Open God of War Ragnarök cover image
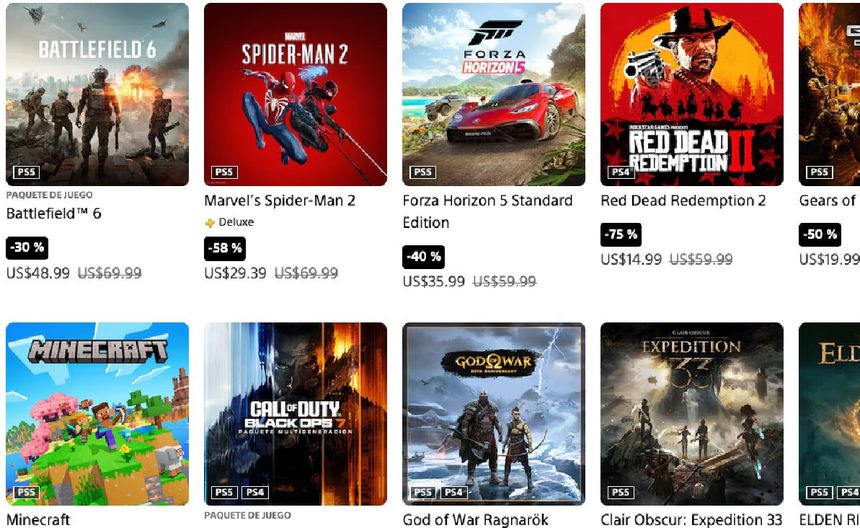Viewport: 860px width, 528px height. click(x=493, y=413)
